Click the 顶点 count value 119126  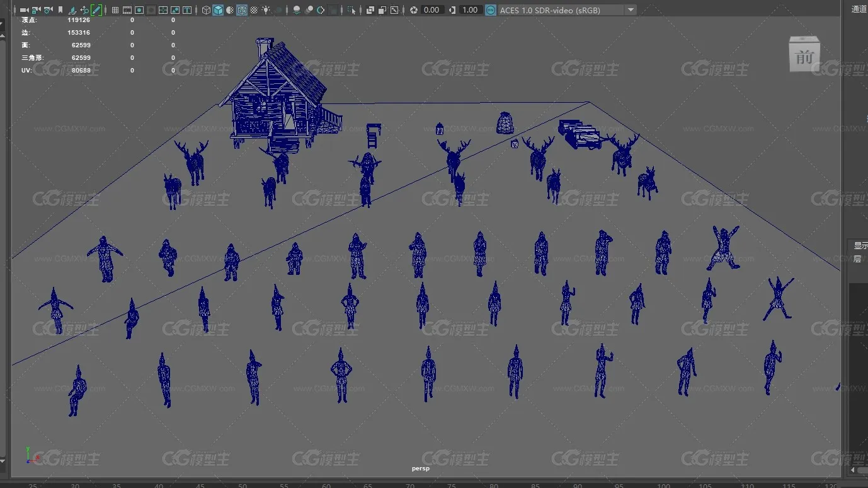point(79,20)
